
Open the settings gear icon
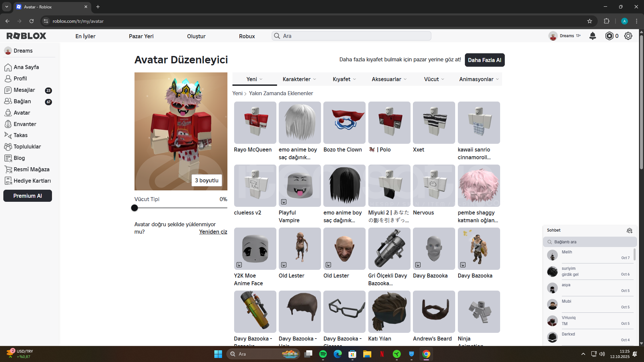tap(628, 36)
